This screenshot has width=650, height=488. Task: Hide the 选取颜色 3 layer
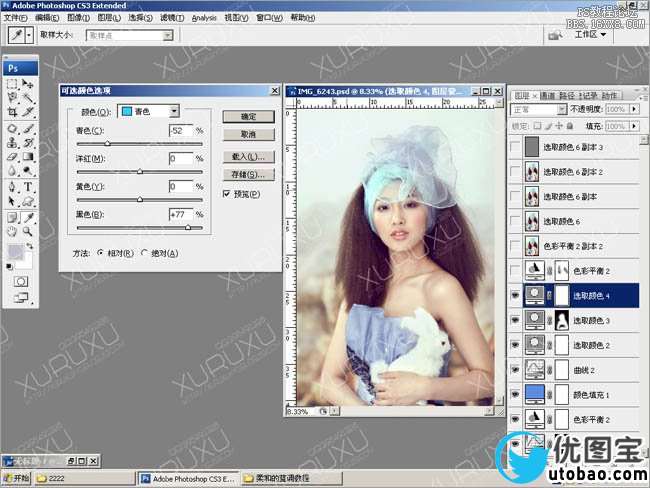(x=515, y=320)
